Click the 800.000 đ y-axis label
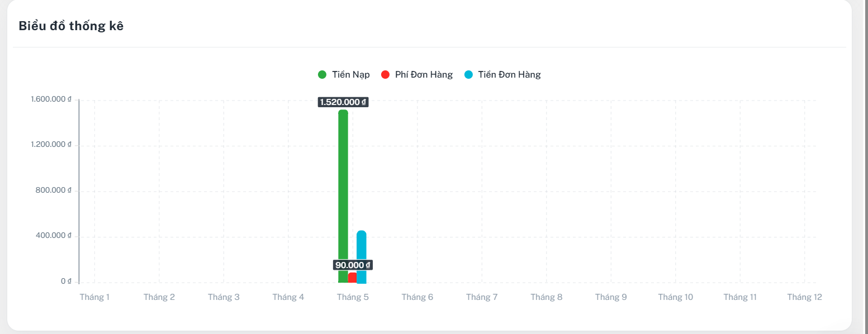 click(x=54, y=190)
